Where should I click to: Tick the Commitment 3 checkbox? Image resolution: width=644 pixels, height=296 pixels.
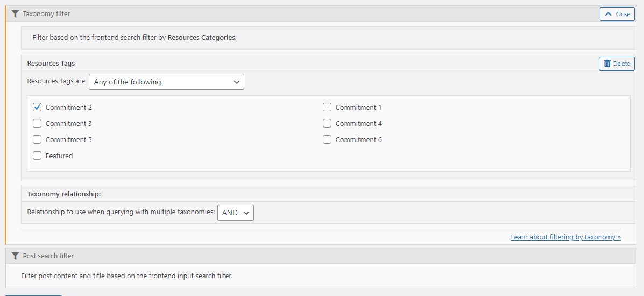pyautogui.click(x=37, y=123)
